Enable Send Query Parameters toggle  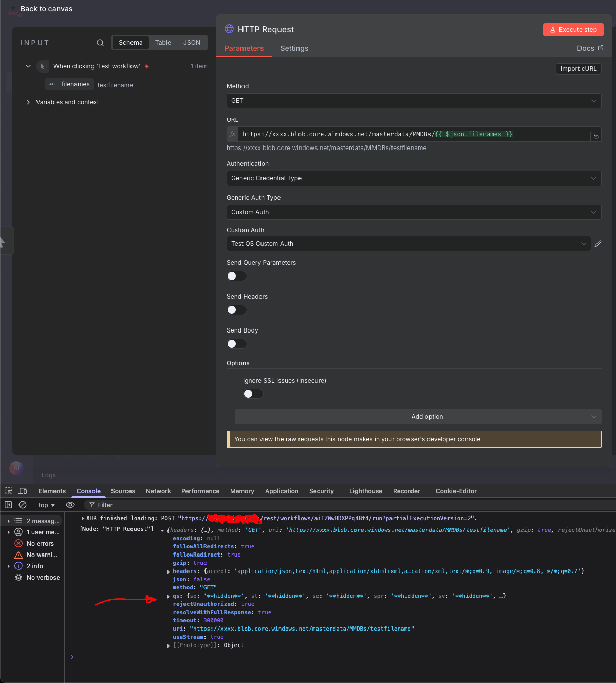coord(237,276)
